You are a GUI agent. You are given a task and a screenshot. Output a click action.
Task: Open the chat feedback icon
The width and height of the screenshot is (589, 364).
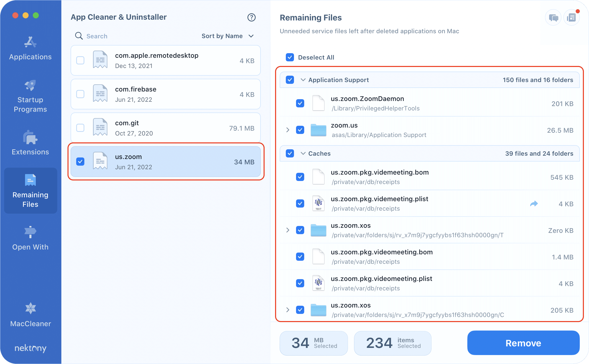tap(553, 18)
